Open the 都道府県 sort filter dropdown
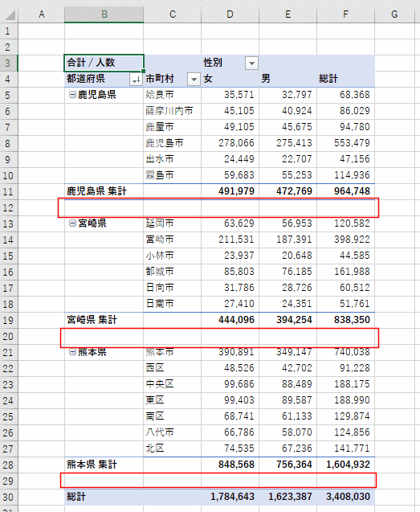The height and width of the screenshot is (512, 420). point(136,79)
